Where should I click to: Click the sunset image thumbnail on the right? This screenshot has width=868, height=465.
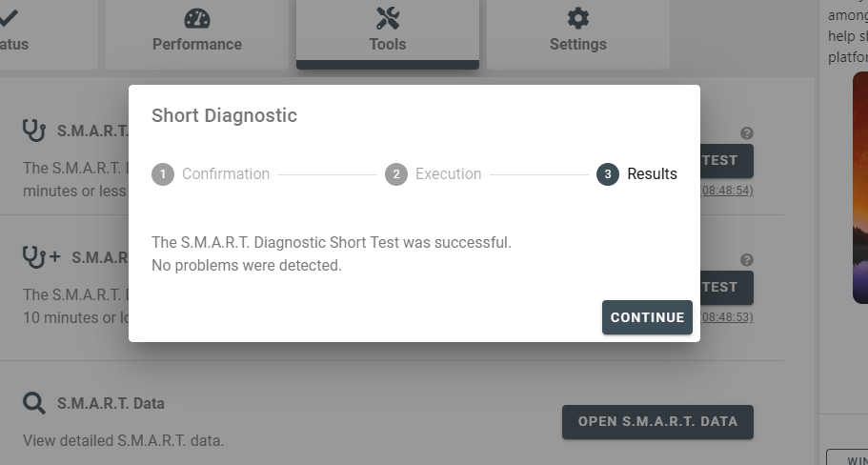coord(860,189)
